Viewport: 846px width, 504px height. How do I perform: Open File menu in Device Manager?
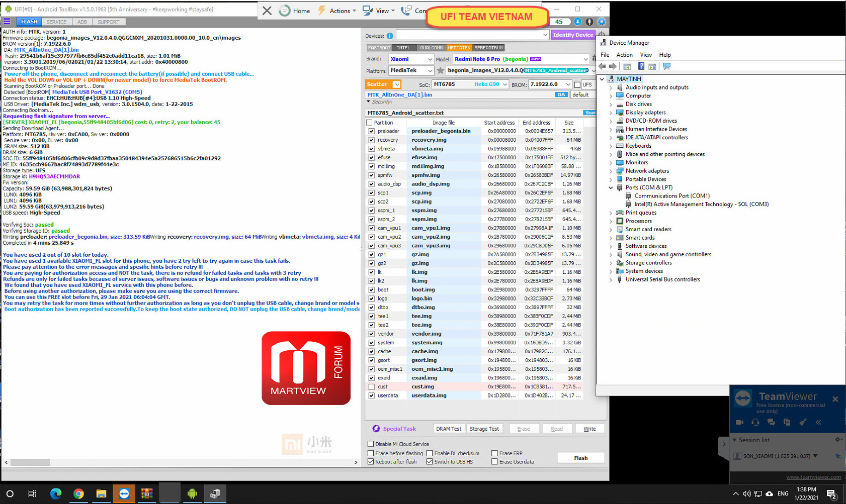pos(605,55)
